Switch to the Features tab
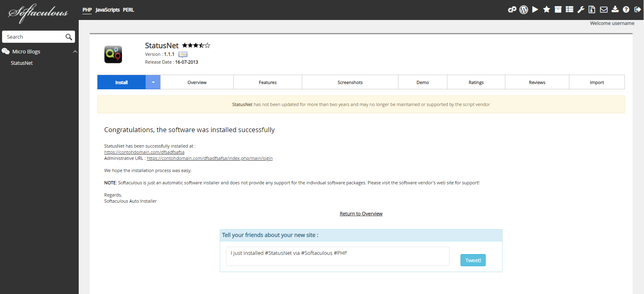The image size is (644, 294). [x=268, y=82]
